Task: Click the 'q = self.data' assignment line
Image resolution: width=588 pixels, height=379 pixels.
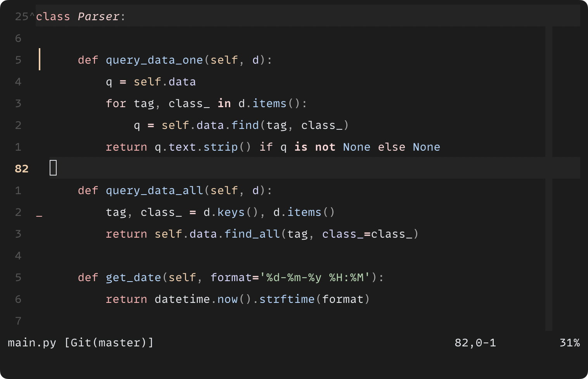Action: click(151, 82)
